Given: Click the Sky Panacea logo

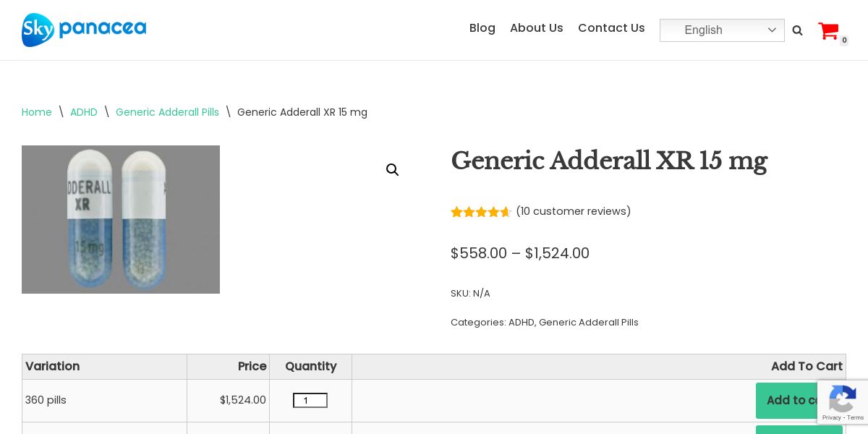Looking at the screenshot, I should (x=84, y=30).
